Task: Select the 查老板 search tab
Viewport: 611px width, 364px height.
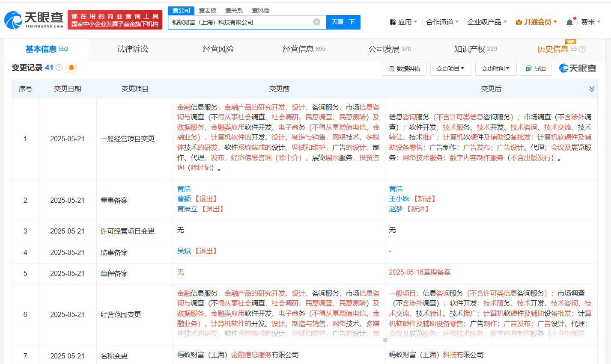Action: [x=208, y=10]
